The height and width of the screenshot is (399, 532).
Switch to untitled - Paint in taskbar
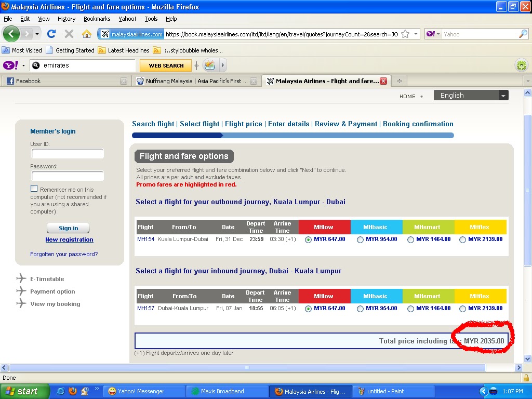coord(393,391)
